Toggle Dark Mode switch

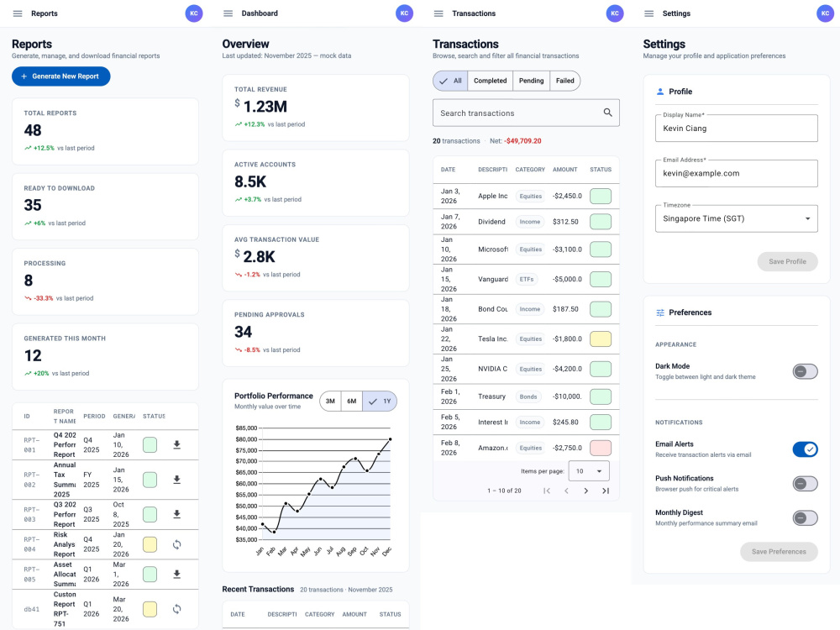[x=806, y=371]
